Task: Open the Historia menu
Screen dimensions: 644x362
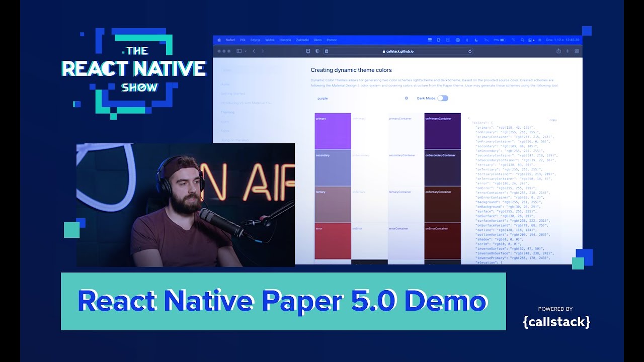Action: (x=285, y=40)
